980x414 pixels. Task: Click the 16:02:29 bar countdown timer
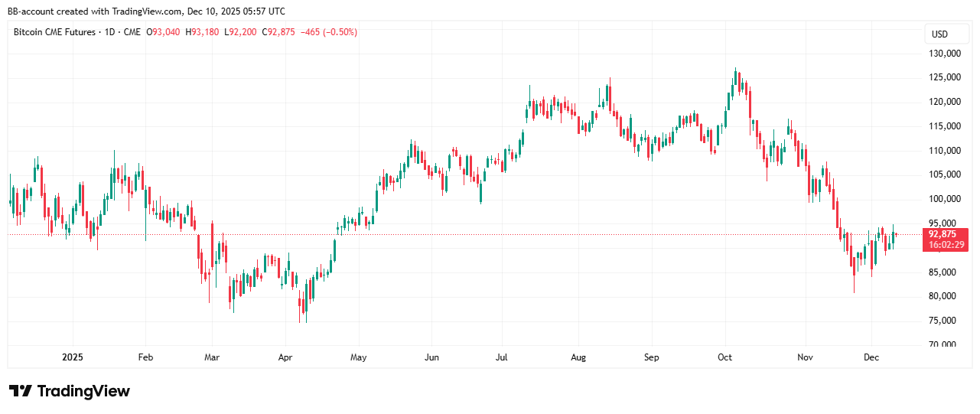pos(946,245)
